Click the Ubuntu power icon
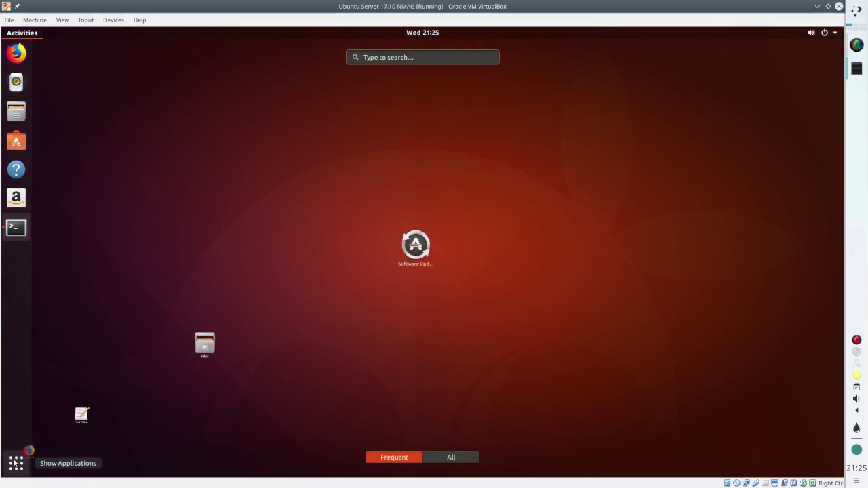Screen dimensions: 868x488 tap(825, 33)
